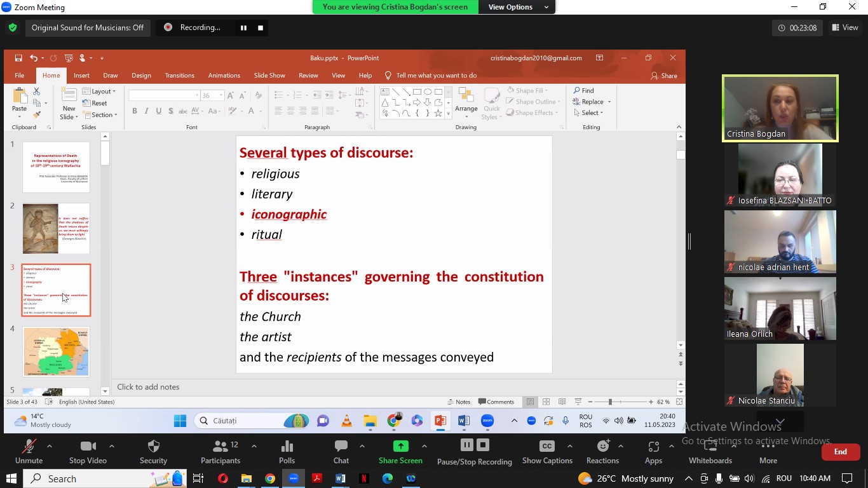
Task: Stop the recording in Zoom bottom toolbar
Action: pos(483,445)
